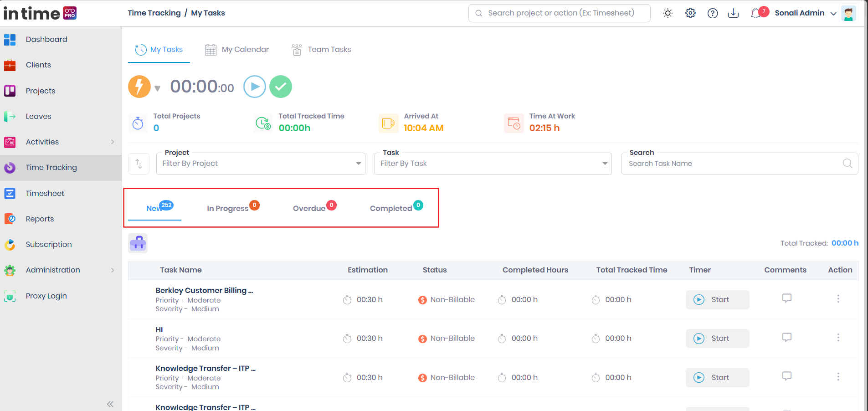Open the Filter By Project dropdown

(x=261, y=164)
